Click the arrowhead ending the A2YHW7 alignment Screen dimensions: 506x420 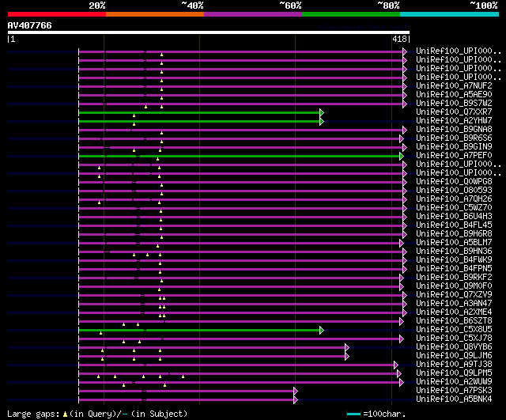tap(322, 121)
